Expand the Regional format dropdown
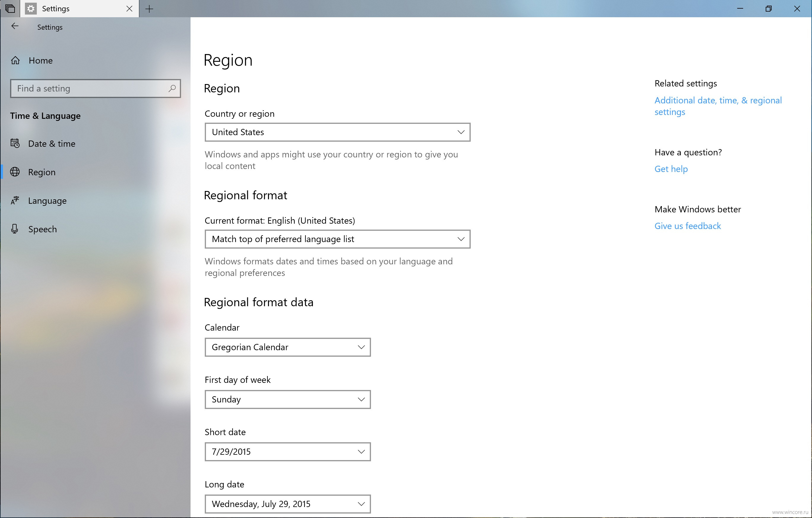812x518 pixels. [337, 239]
